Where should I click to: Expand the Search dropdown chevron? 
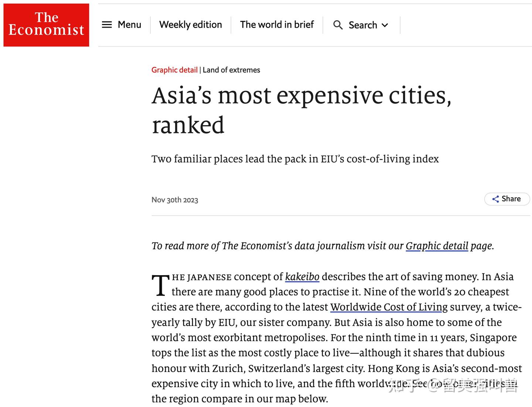pyautogui.click(x=385, y=25)
